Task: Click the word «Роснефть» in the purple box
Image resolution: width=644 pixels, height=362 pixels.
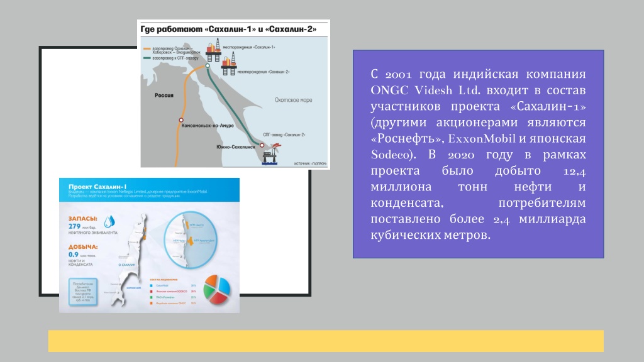Action: [406, 138]
